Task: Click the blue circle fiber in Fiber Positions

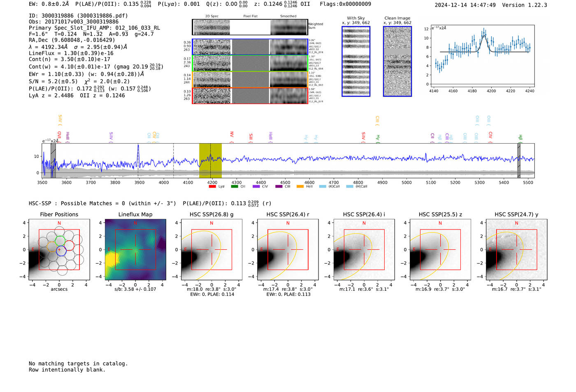Action: pos(61,251)
